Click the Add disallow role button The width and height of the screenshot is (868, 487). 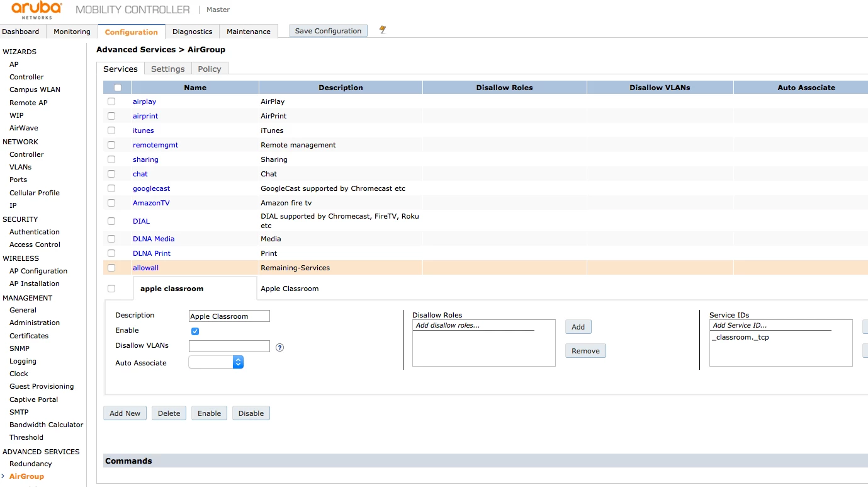click(x=578, y=327)
